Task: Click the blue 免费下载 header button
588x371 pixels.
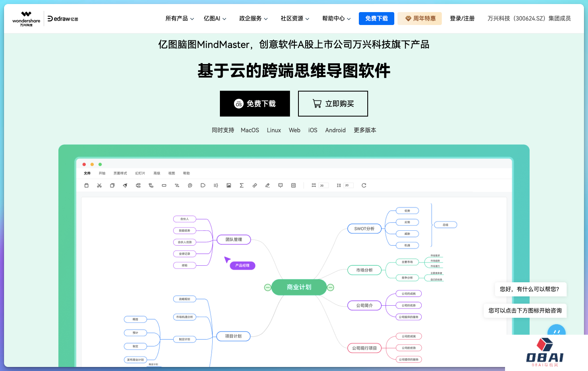Action: 377,19
